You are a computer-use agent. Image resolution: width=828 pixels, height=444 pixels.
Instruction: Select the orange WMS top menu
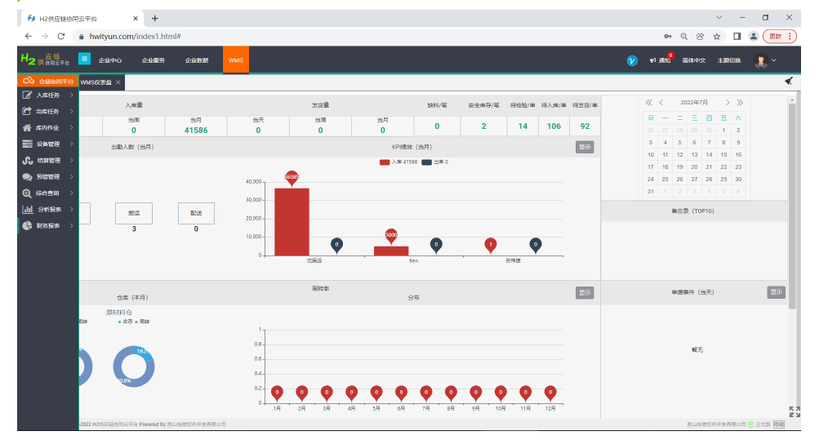[x=236, y=60]
